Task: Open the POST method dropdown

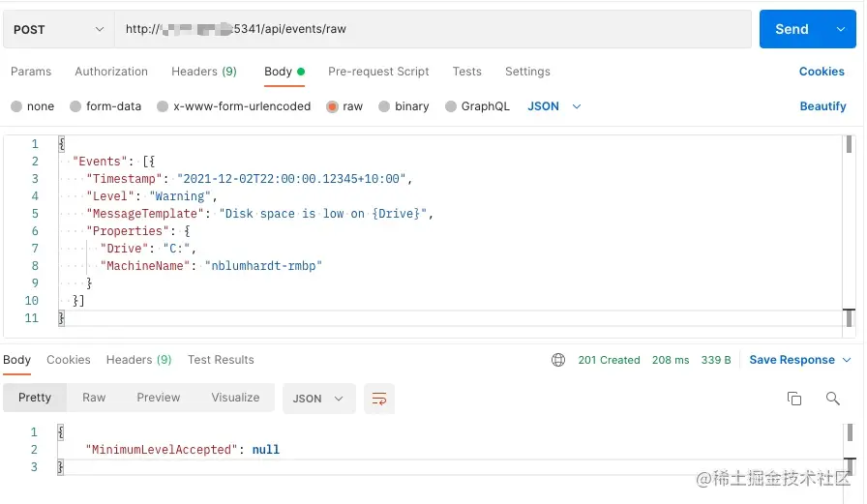Action: (x=59, y=29)
